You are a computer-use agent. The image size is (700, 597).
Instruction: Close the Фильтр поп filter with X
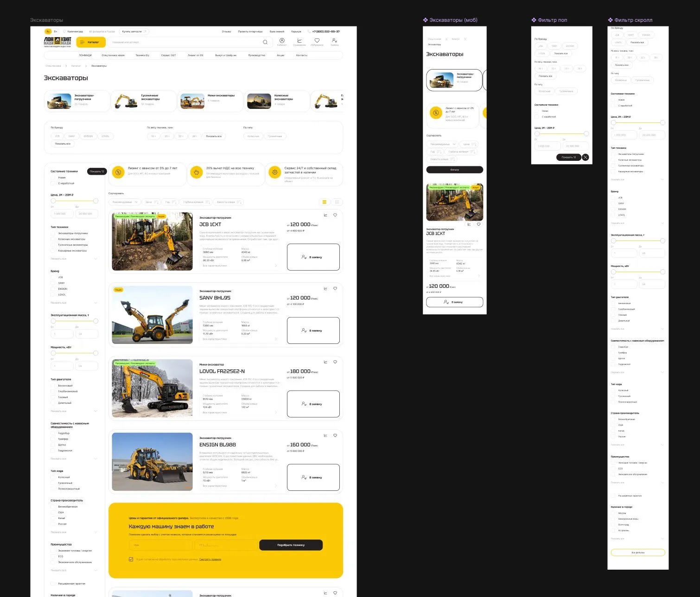(x=585, y=157)
